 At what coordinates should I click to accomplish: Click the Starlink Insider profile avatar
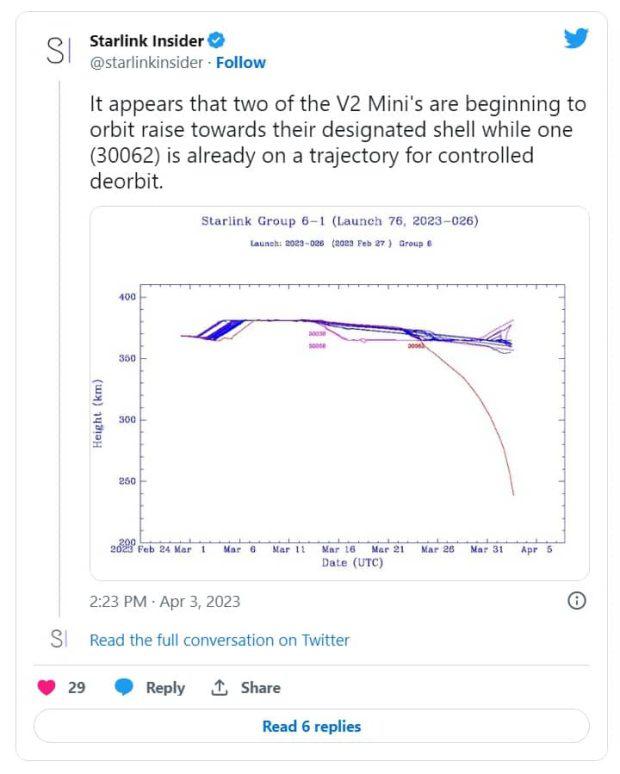point(58,51)
